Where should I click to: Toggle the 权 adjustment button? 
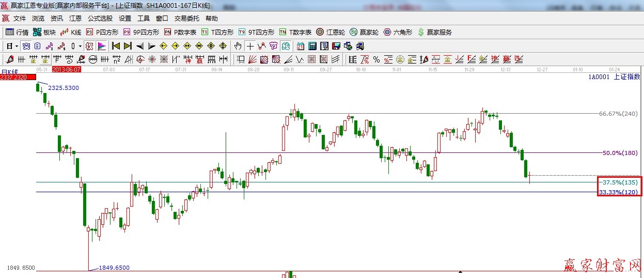coord(89,46)
